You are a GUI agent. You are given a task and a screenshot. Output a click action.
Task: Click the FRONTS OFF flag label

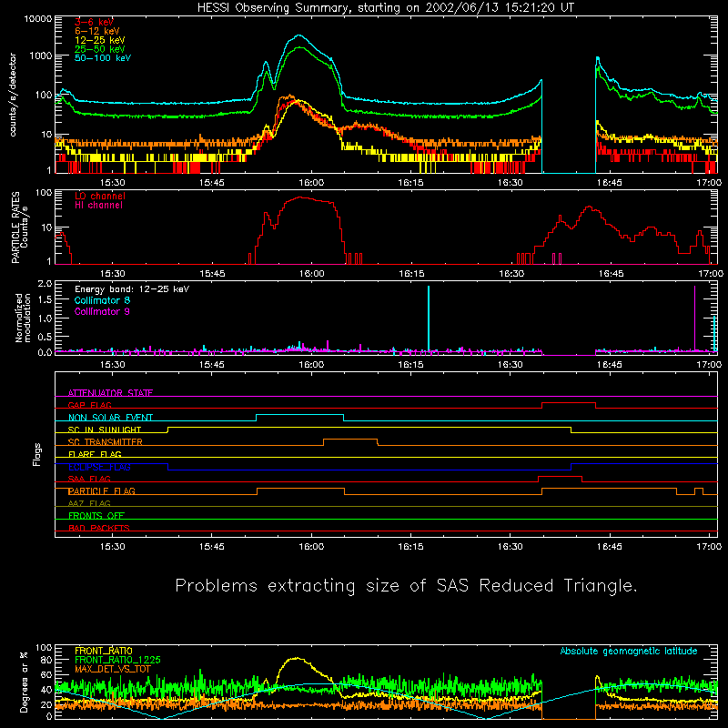(x=96, y=515)
